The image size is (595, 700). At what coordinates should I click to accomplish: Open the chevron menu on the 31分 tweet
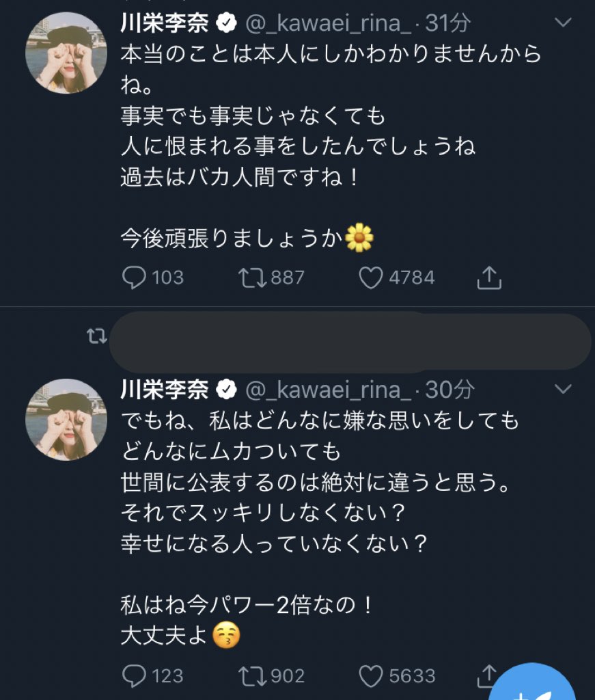point(564,23)
